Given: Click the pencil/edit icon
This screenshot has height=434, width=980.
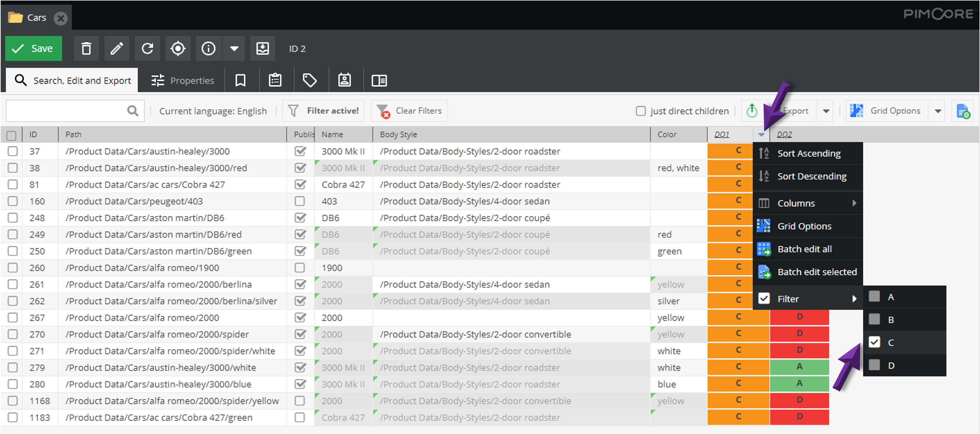Looking at the screenshot, I should (116, 49).
